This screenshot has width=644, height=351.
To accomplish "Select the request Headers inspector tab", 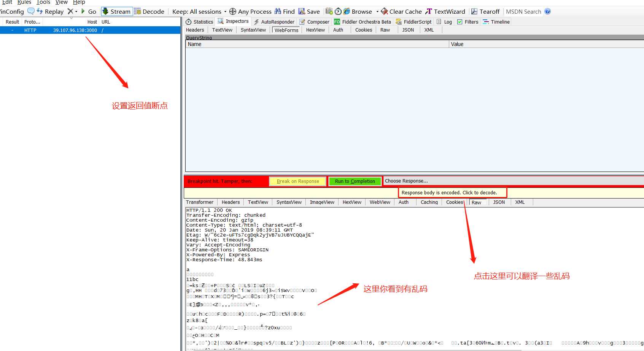I will point(195,30).
